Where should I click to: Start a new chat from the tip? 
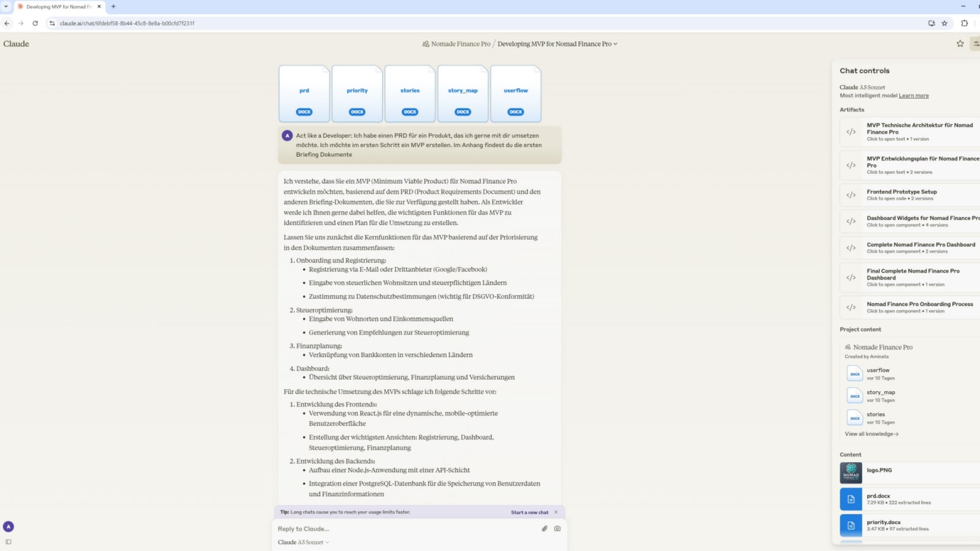(x=530, y=512)
